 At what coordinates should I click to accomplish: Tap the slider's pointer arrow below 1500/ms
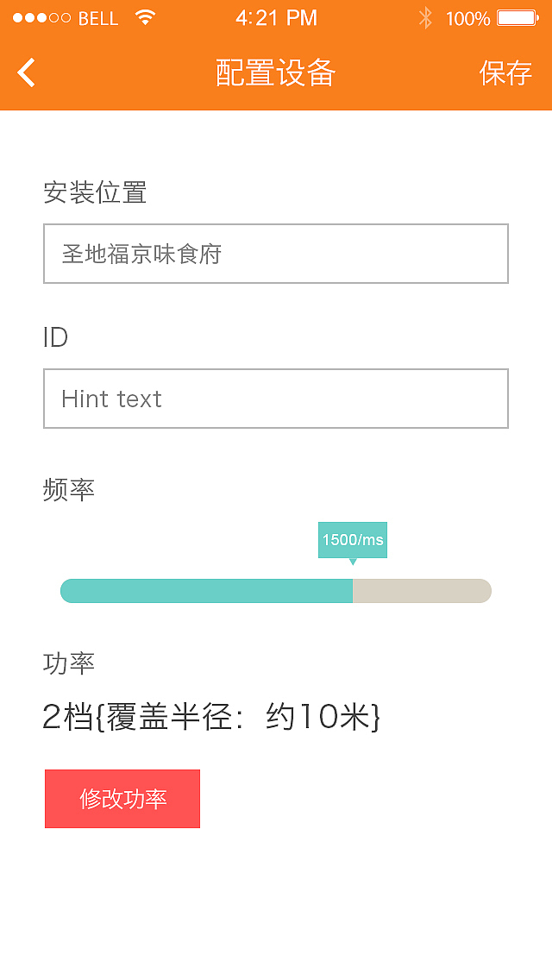353,562
